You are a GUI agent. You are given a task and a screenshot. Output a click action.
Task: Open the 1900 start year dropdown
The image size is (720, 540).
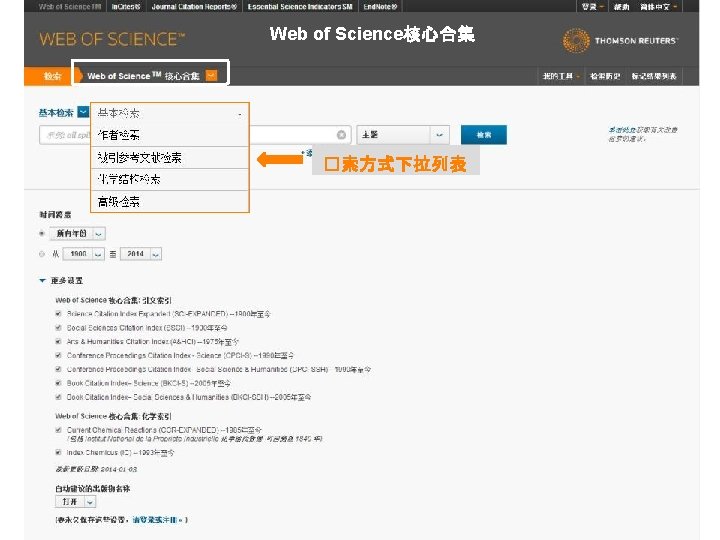coord(84,254)
